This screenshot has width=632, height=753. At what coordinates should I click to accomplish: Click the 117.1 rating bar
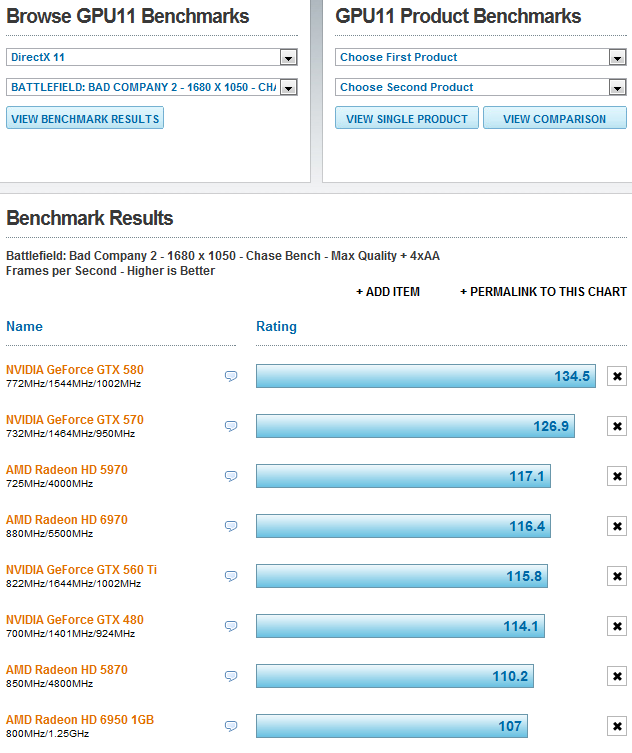(x=403, y=476)
